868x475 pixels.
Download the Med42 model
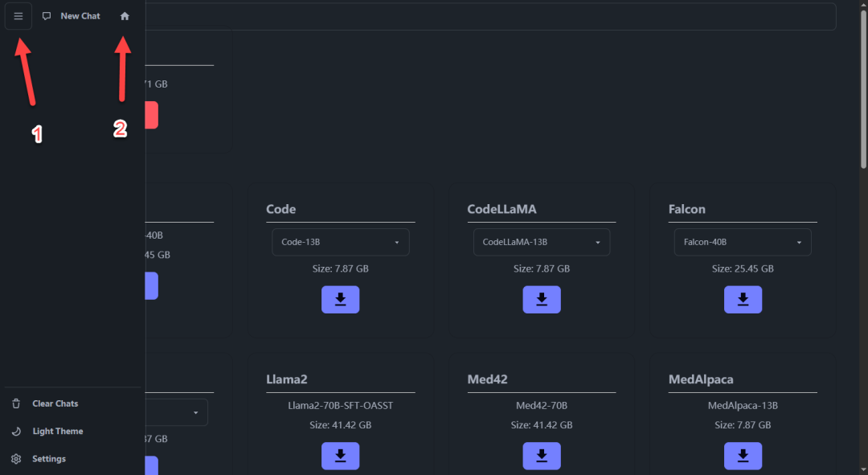pyautogui.click(x=542, y=456)
